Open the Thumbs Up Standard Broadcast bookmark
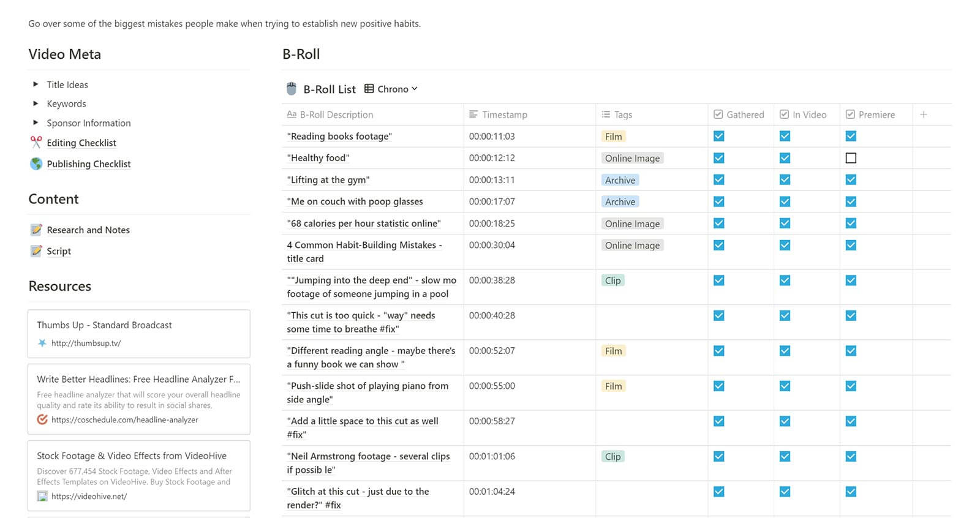The width and height of the screenshot is (980, 518). point(139,334)
